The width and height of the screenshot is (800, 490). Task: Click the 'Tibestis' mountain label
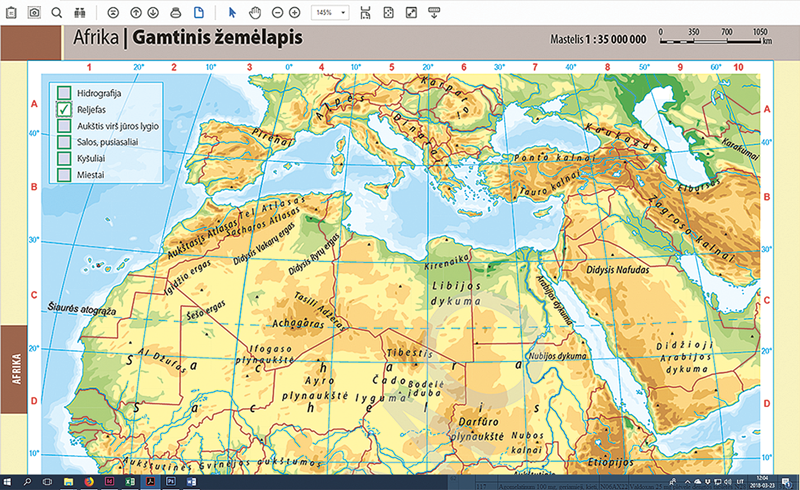pos(410,353)
